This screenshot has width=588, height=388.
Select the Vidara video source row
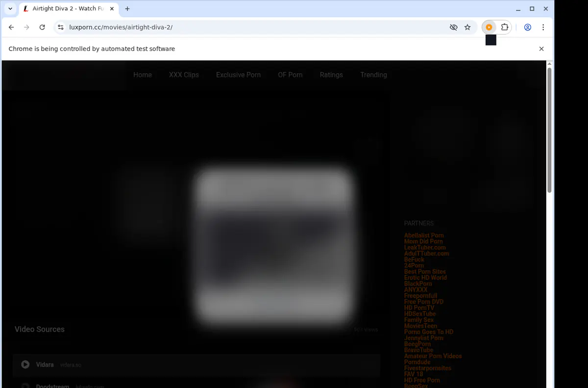[x=196, y=364]
